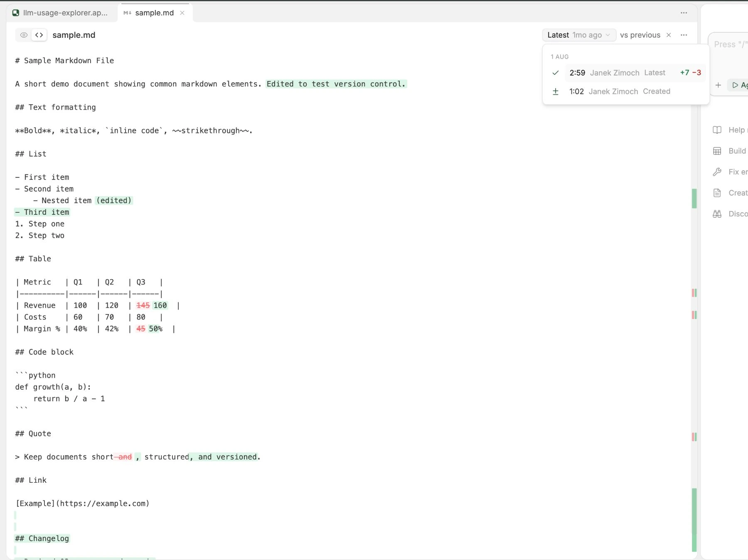This screenshot has height=560, width=748.
Task: Click the green scrollbar diff marker near the list
Action: [694, 199]
